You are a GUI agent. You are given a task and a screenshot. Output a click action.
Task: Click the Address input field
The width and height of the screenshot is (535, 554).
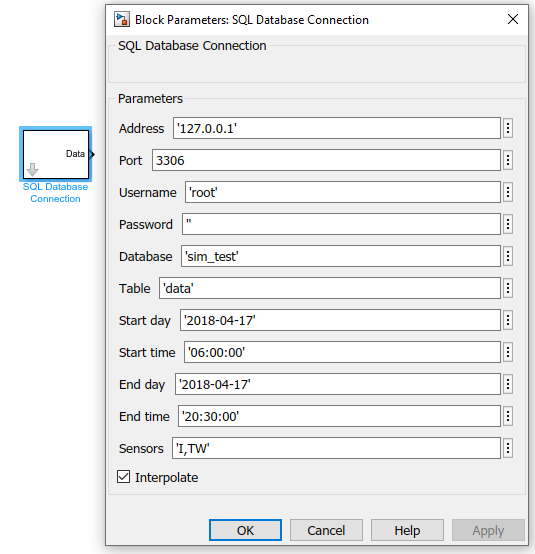337,128
